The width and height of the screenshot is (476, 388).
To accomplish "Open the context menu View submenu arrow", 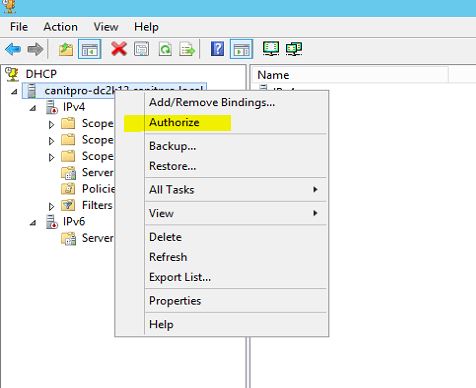I will coord(315,213).
